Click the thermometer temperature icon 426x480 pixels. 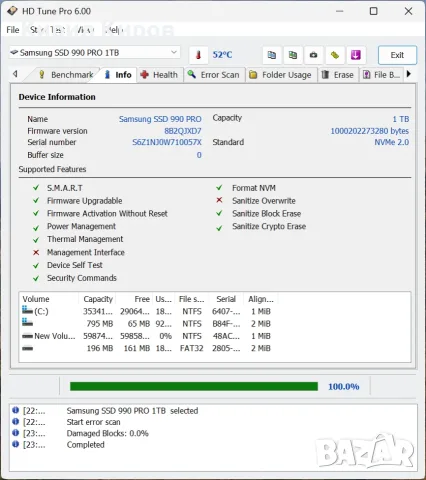[x=199, y=55]
